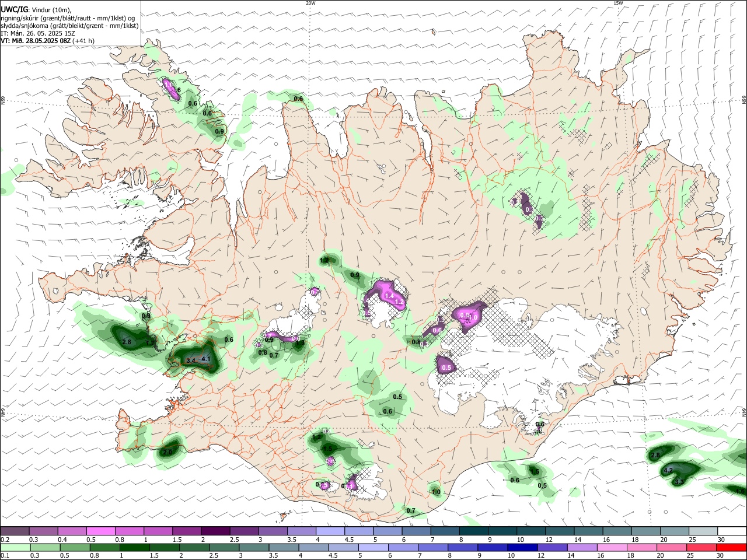Click the '4.2' precipitation value over the sea

(669, 470)
